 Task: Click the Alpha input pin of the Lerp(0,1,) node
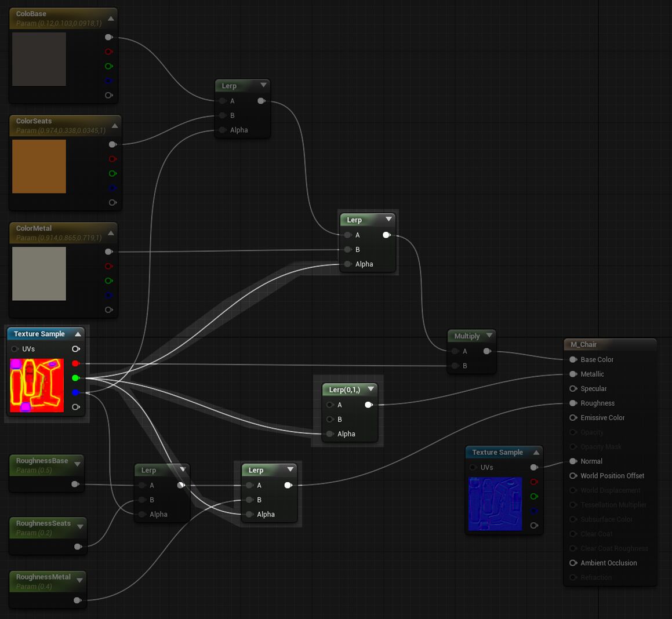330,434
